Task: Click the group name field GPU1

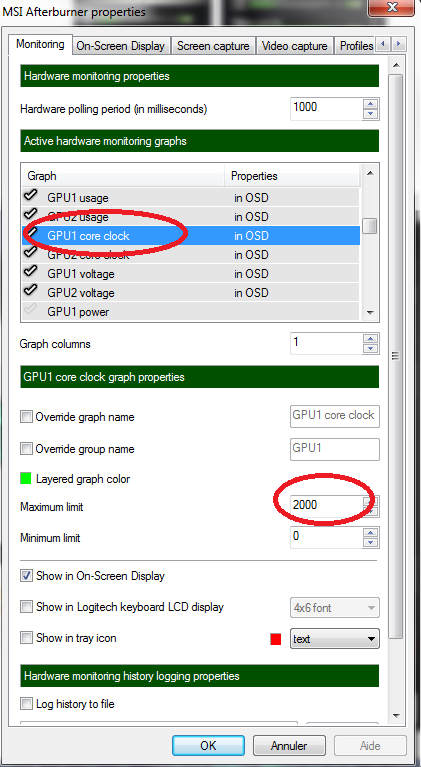Action: pyautogui.click(x=334, y=449)
